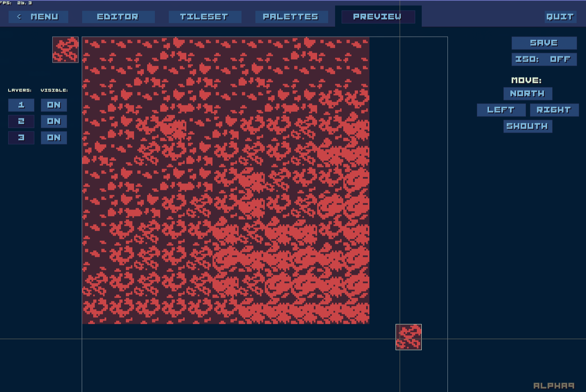Hide layer 2 using ON toggle
This screenshot has height=392, width=586.
click(x=54, y=121)
